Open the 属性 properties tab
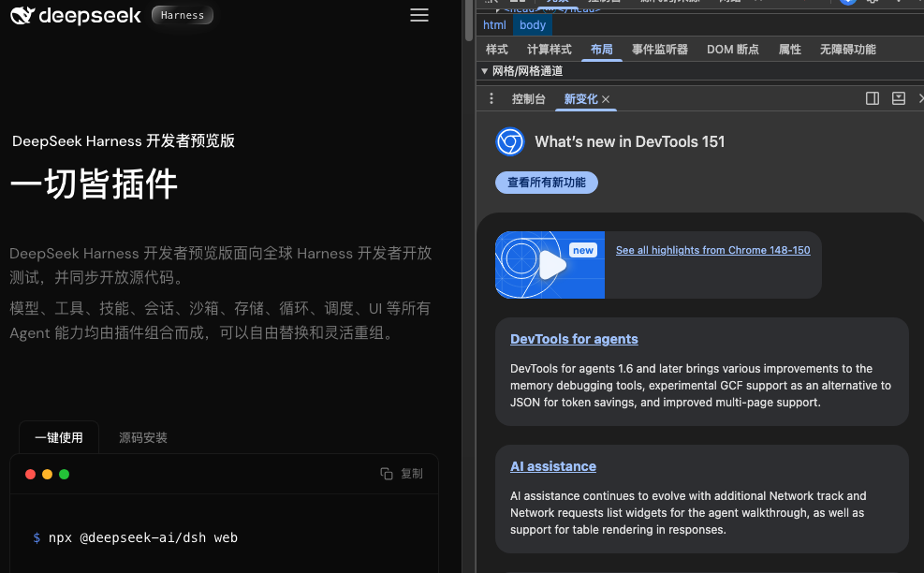924x573 pixels. point(789,50)
